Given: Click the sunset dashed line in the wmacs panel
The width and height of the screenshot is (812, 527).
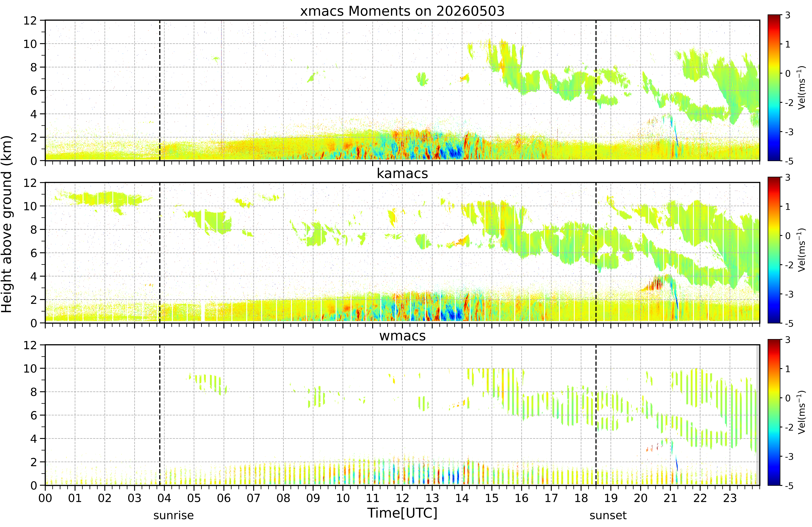Looking at the screenshot, I should click(596, 415).
